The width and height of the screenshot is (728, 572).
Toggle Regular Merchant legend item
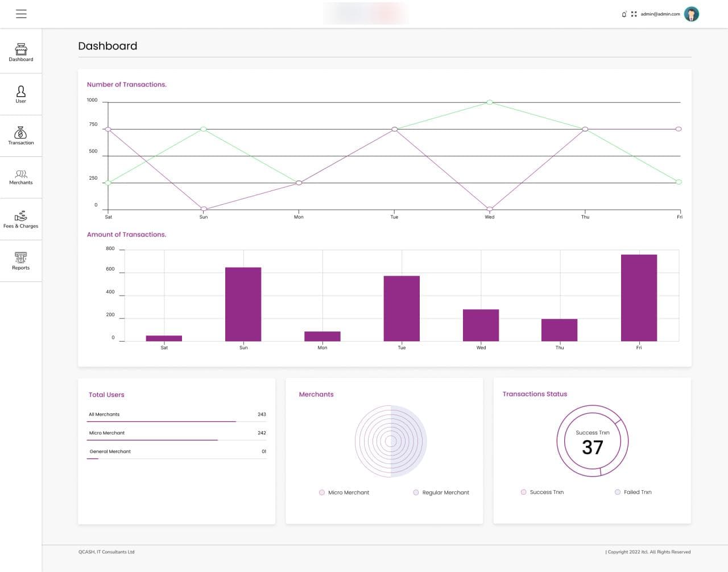click(441, 492)
